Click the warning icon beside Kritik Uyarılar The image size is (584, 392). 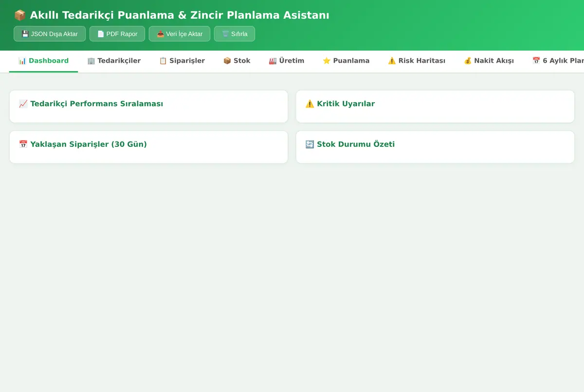pos(310,104)
